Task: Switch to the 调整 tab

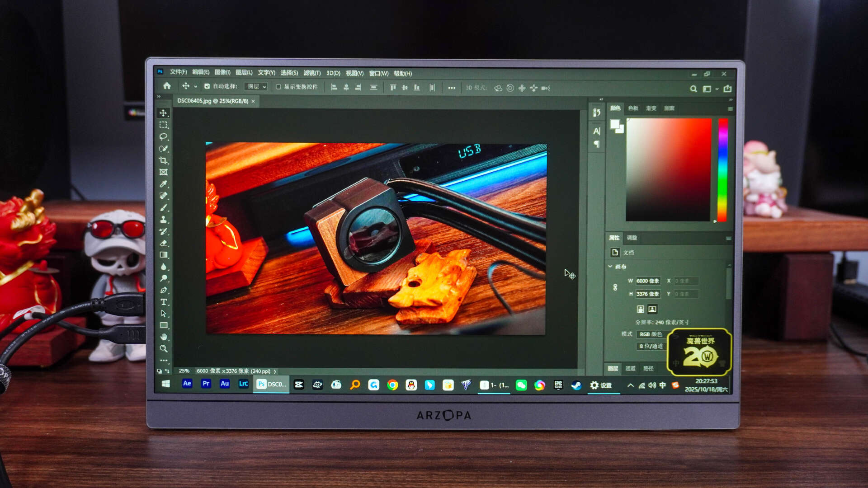Action: [x=632, y=238]
